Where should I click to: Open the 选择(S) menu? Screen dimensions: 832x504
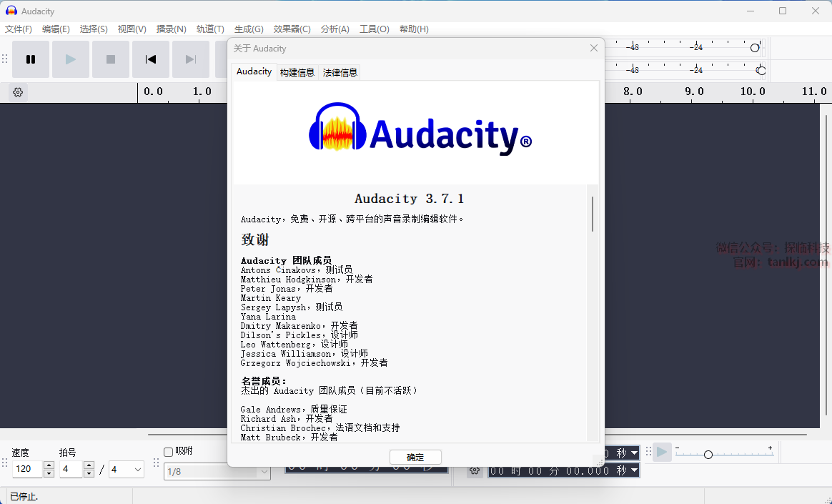[94, 29]
